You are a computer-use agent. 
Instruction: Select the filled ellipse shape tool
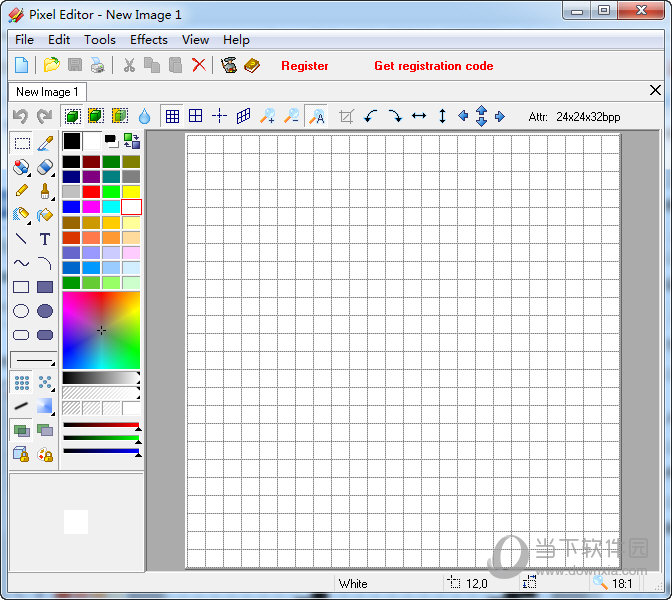tap(45, 312)
